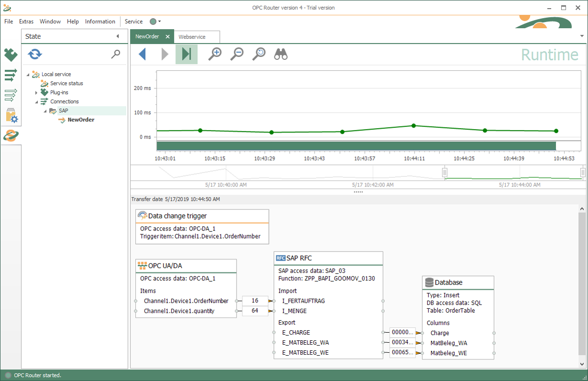The width and height of the screenshot is (588, 381).
Task: Jump to latest transfer button
Action: [186, 54]
